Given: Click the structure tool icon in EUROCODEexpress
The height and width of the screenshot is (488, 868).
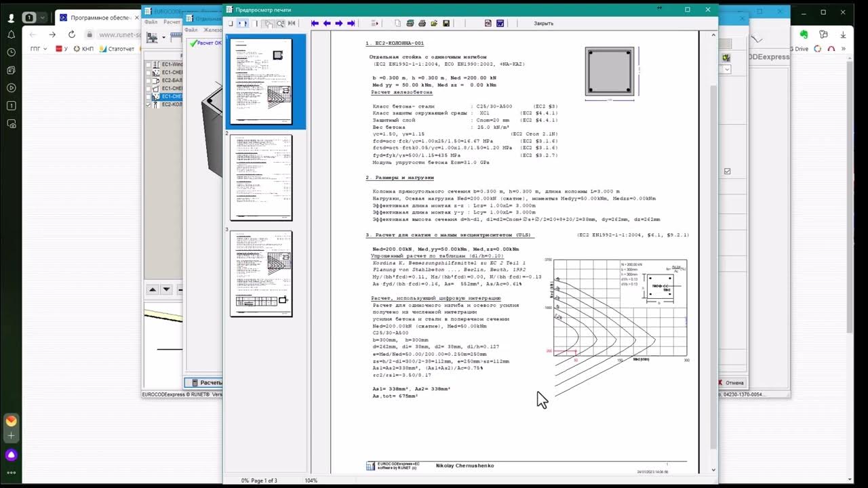Looking at the screenshot, I should [x=153, y=38].
